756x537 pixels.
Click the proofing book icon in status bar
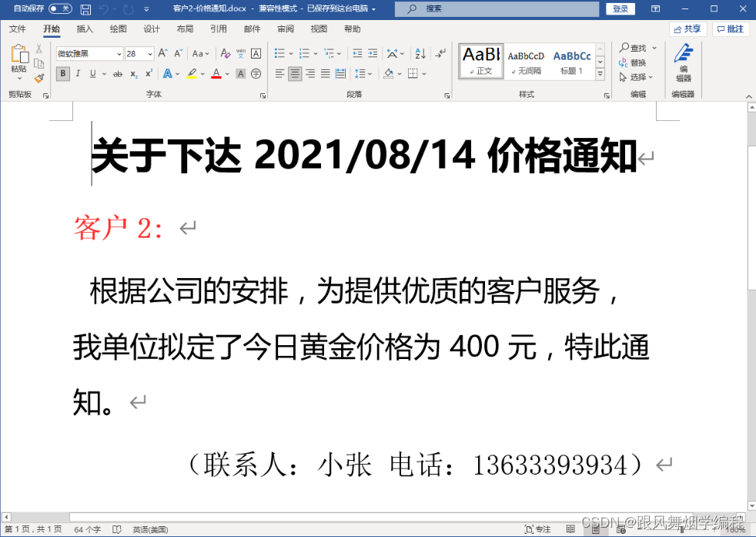pos(117,529)
